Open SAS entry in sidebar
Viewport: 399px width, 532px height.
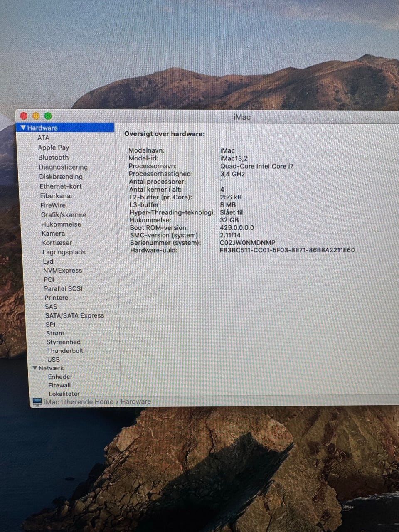[51, 307]
